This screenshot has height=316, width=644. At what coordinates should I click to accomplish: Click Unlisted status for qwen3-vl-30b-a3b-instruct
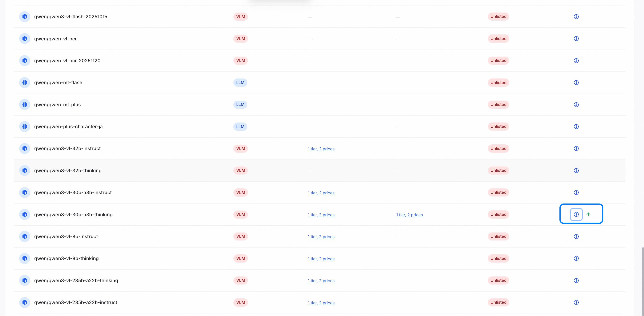(498, 192)
